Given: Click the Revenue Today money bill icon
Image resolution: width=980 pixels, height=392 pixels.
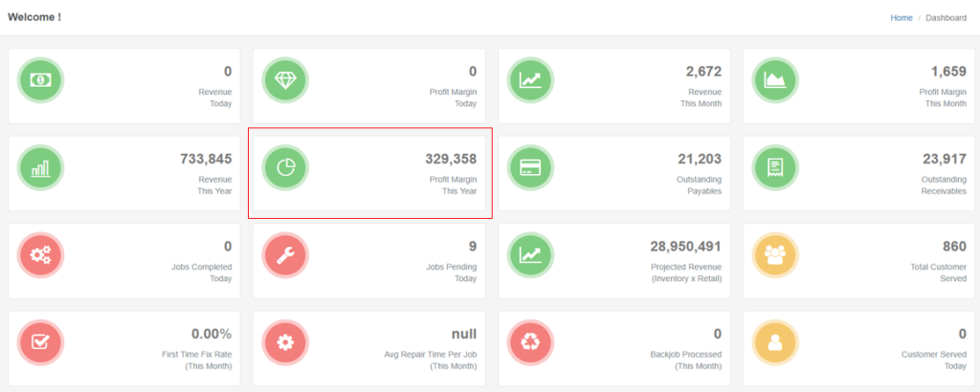Looking at the screenshot, I should coord(41,80).
